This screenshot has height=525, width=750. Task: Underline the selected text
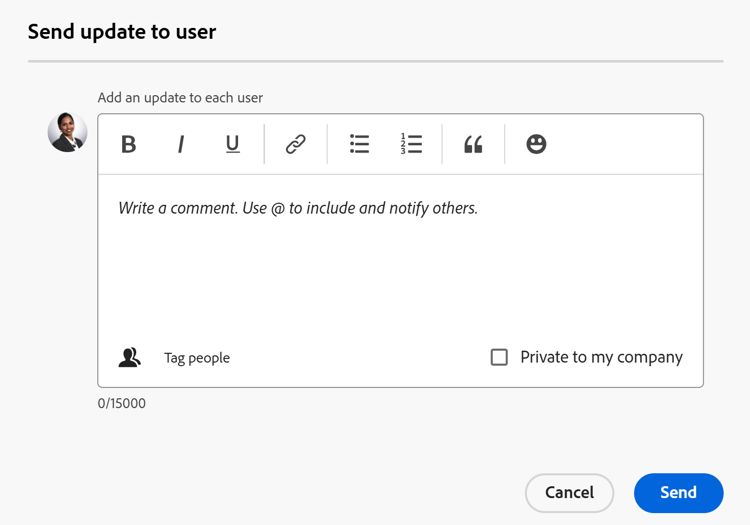point(232,144)
